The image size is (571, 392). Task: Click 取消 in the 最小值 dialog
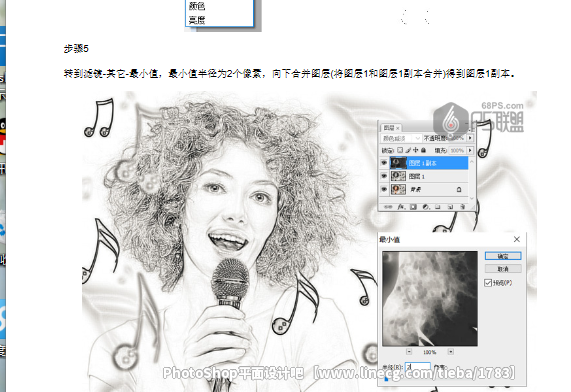pyautogui.click(x=503, y=268)
